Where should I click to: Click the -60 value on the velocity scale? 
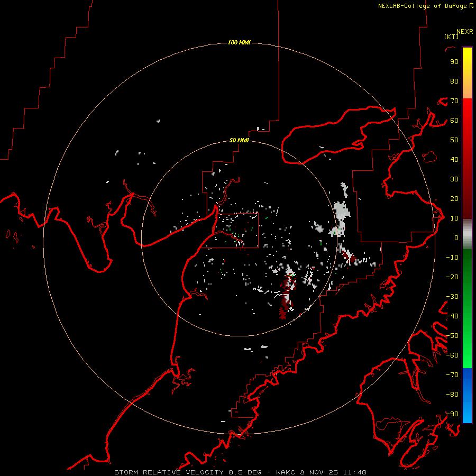452,355
